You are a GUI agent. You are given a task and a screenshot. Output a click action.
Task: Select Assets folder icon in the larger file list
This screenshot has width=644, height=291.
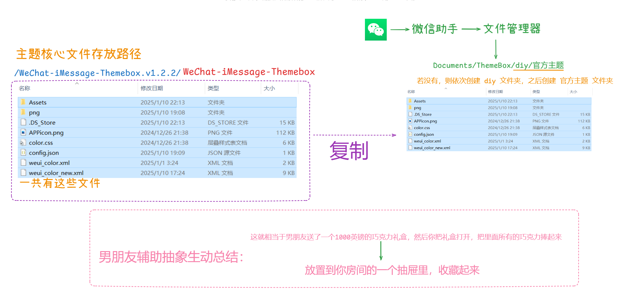pyautogui.click(x=23, y=102)
